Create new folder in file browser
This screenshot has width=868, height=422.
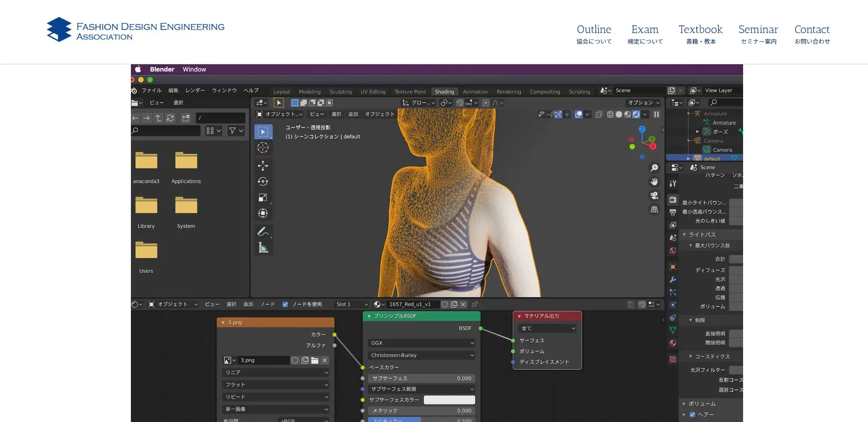(186, 118)
